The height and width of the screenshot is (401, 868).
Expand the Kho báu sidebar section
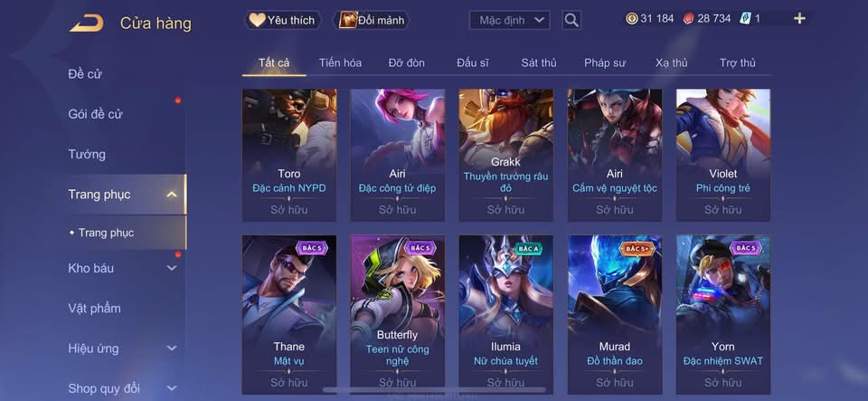point(172,268)
